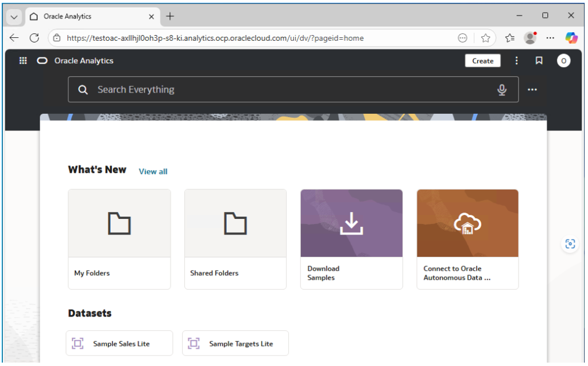Viewport: 588px width, 366px height.
Task: Open browser settings and more menu
Action: point(550,38)
